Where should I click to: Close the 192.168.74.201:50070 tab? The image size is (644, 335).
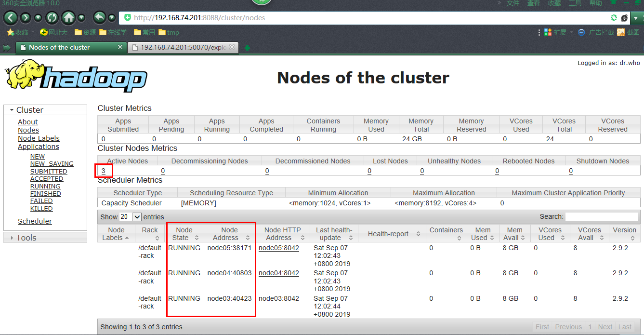pos(232,47)
